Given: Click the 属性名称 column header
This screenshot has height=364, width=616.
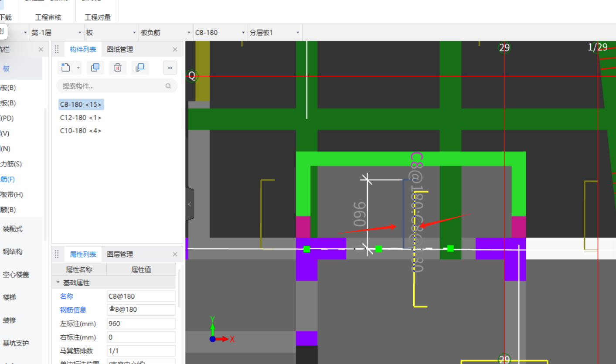Looking at the screenshot, I should click(x=79, y=269).
